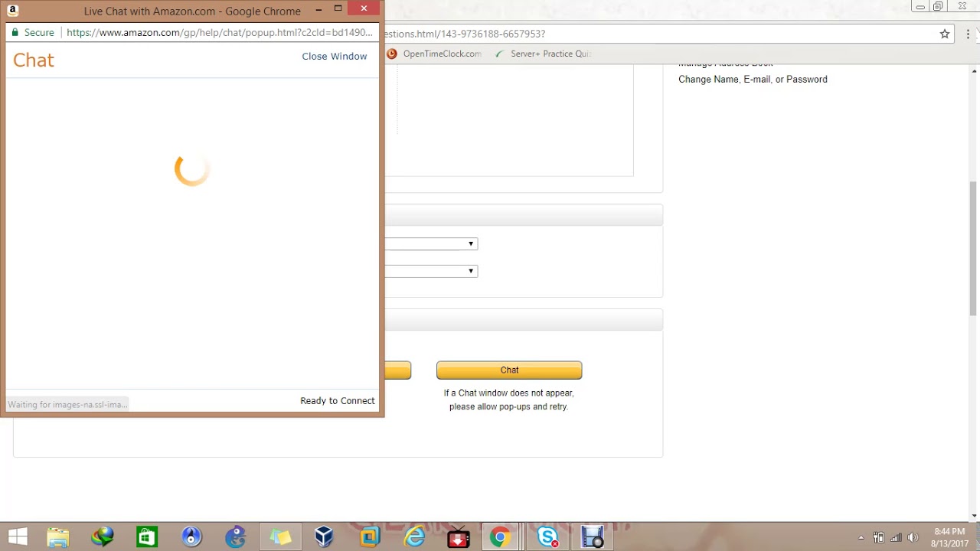Image resolution: width=980 pixels, height=551 pixels.
Task: Open the first dropdown on the contact form
Action: tap(432, 243)
